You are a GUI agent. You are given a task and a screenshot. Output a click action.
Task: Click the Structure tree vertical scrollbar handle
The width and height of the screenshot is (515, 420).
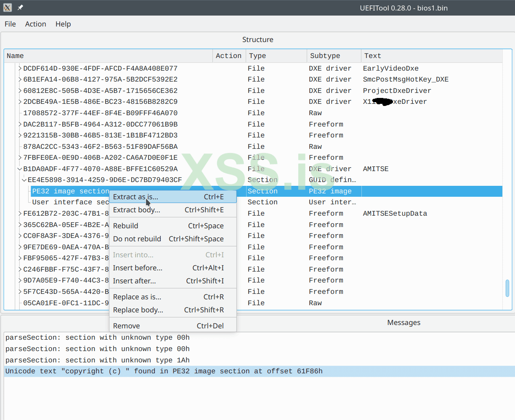[507, 288]
